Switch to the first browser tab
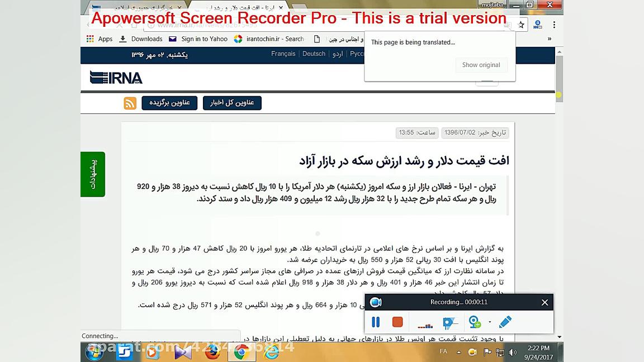The height and width of the screenshot is (362, 644). click(x=138, y=7)
